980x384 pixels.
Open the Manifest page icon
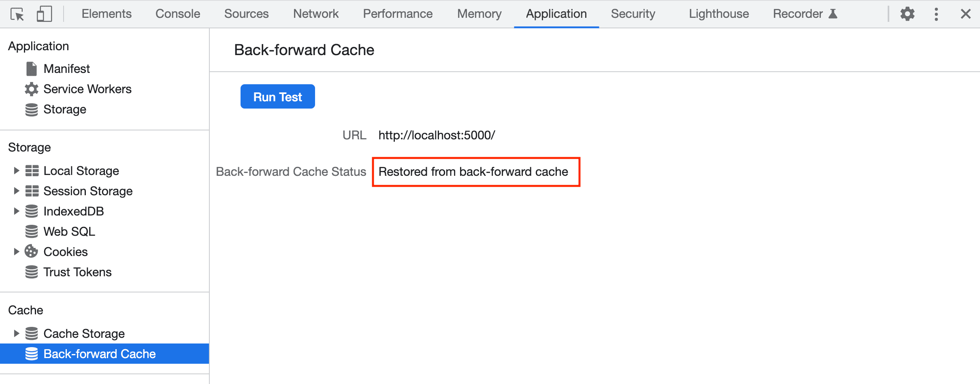point(31,68)
